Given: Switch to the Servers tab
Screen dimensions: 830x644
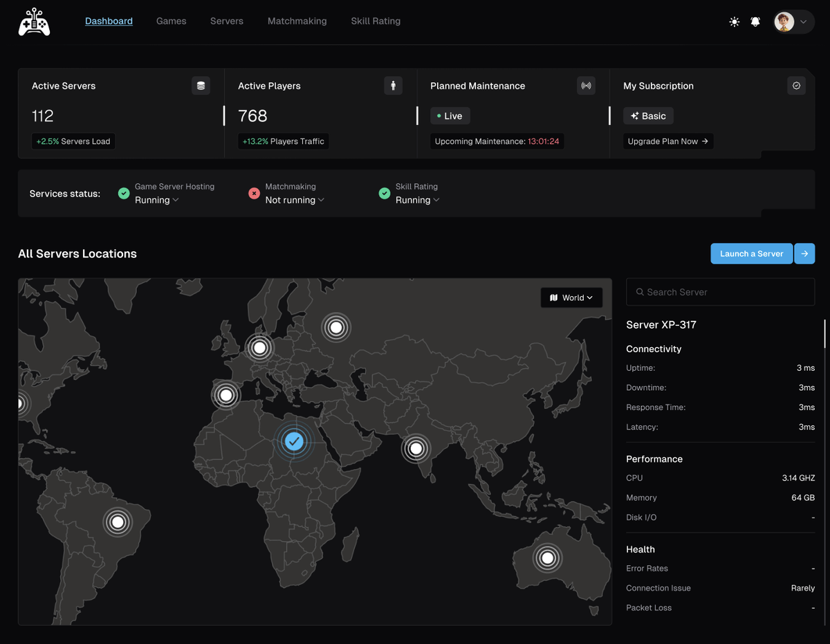Looking at the screenshot, I should (226, 21).
